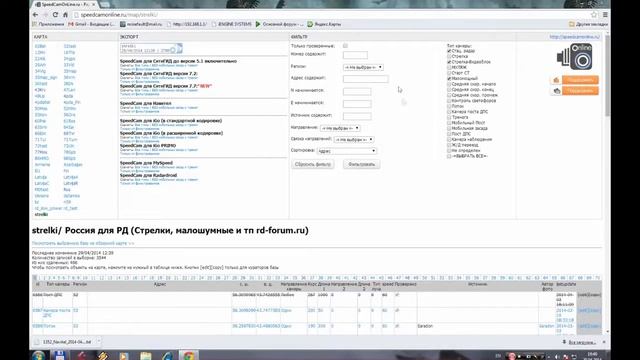The image size is (640, 360).
Task: Check the Контроль светофоров option
Action: tap(449, 100)
